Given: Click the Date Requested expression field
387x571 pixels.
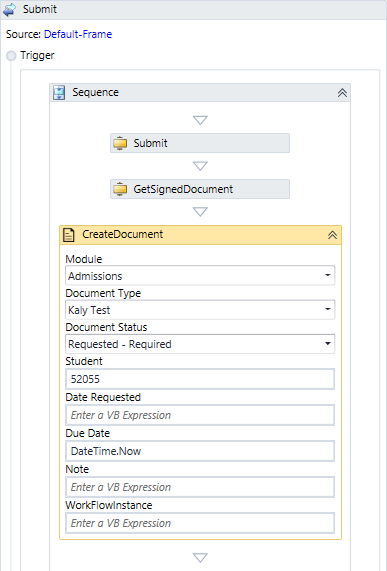Looking at the screenshot, I should 200,415.
